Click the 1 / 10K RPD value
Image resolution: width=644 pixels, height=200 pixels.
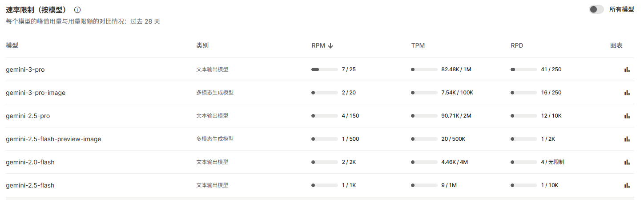click(x=549, y=185)
